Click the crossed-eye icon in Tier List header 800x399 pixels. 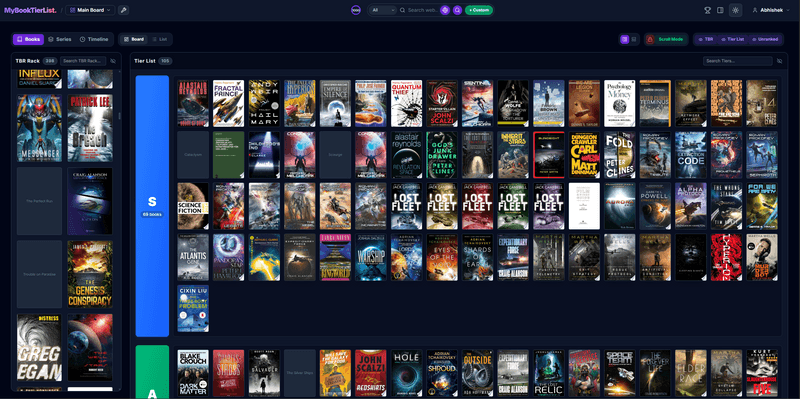(780, 61)
